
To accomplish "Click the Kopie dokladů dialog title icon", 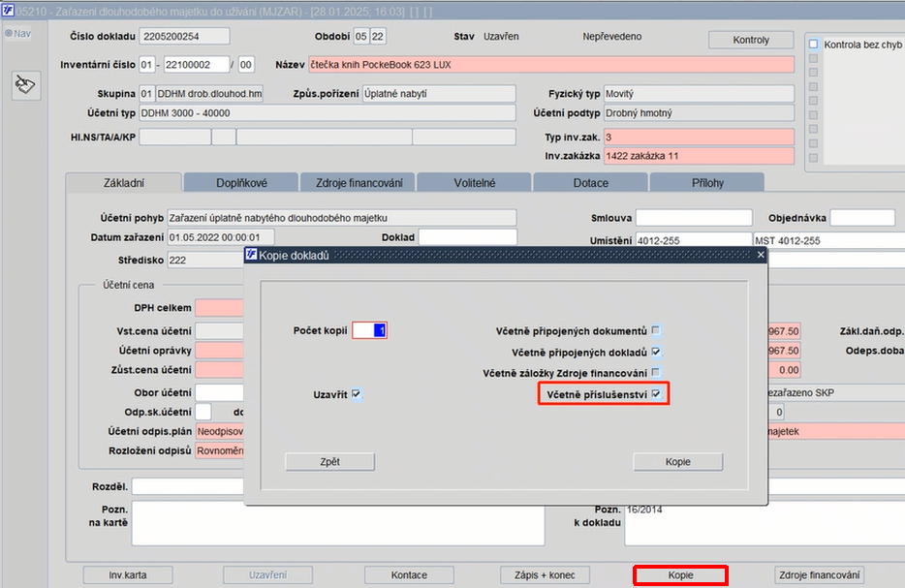I will pyautogui.click(x=251, y=255).
